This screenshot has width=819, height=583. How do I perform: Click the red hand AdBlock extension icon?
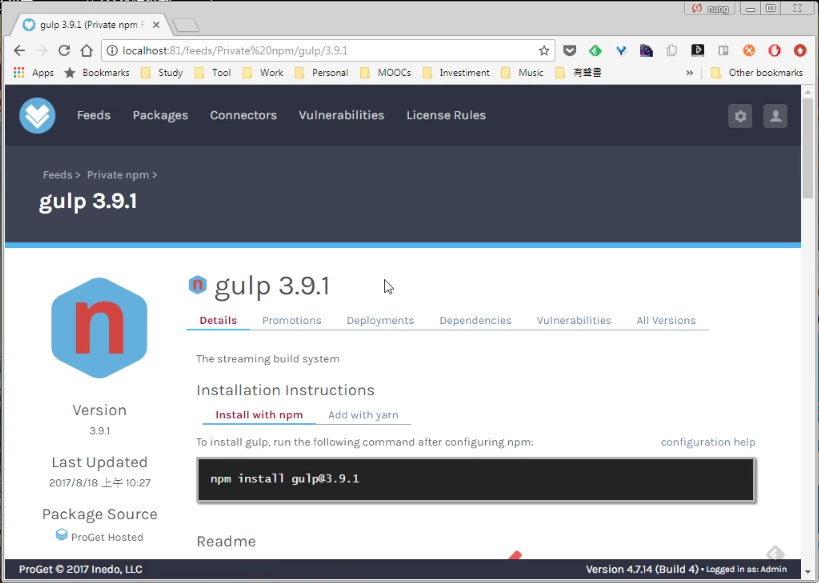coord(775,51)
